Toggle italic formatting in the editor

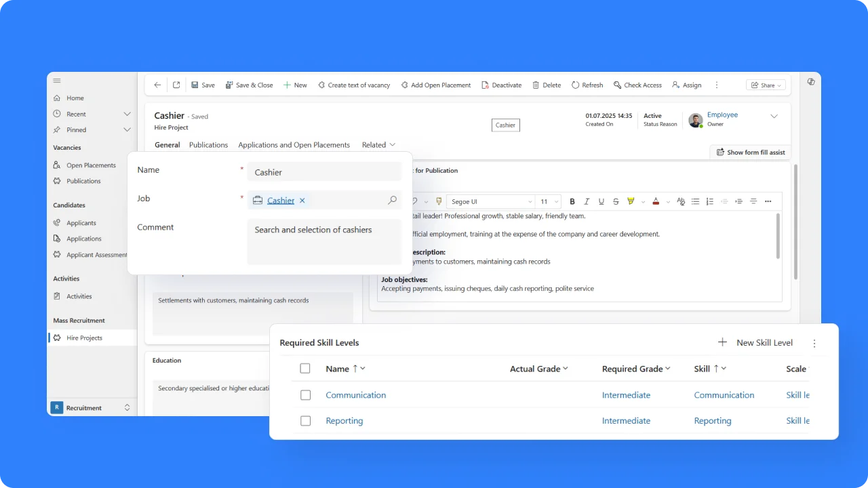[x=587, y=201]
